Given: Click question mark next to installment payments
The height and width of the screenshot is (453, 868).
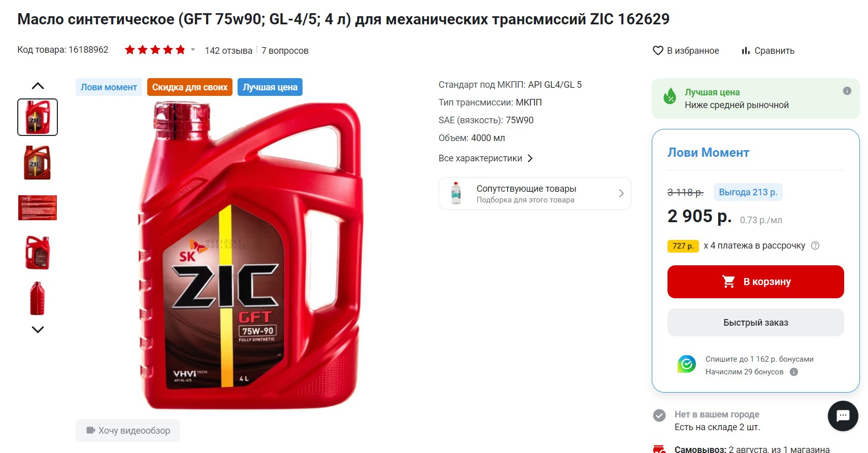Looking at the screenshot, I should pyautogui.click(x=815, y=246).
